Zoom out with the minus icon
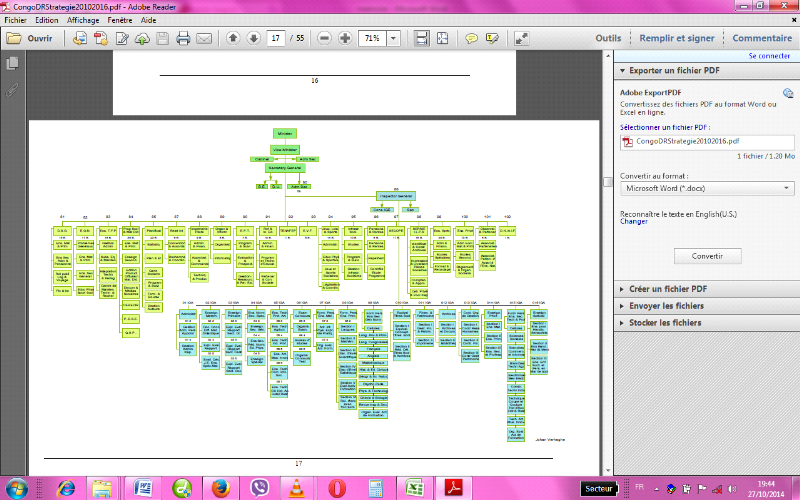The image size is (800, 500). click(x=325, y=39)
